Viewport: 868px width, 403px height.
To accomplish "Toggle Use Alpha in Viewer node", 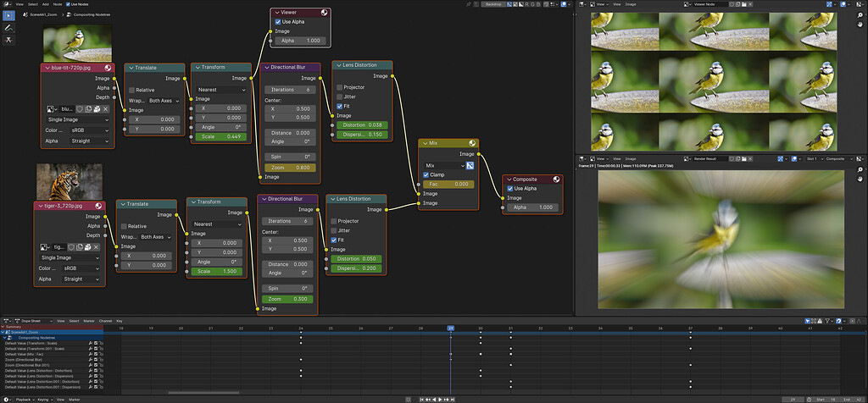I will click(278, 22).
